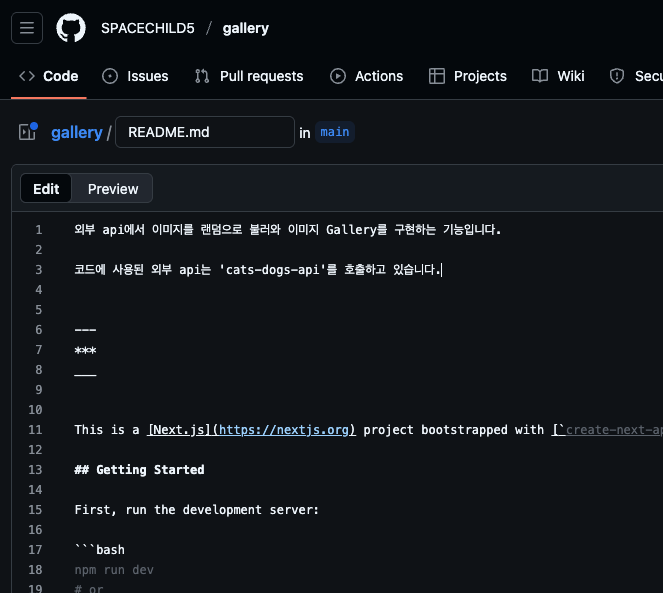Viewport: 663px width, 593px height.
Task: Click the '___' text on line 8
Action: coord(85,374)
